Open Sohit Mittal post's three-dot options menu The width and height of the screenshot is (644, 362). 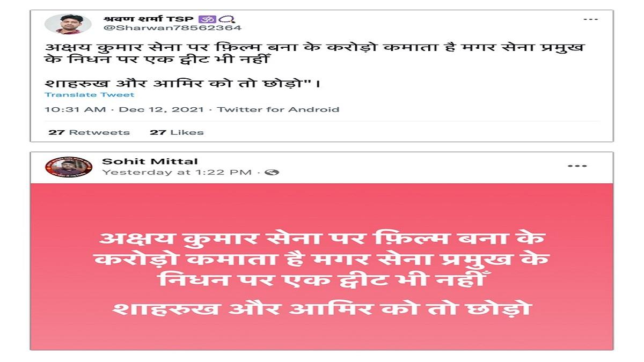577,166
